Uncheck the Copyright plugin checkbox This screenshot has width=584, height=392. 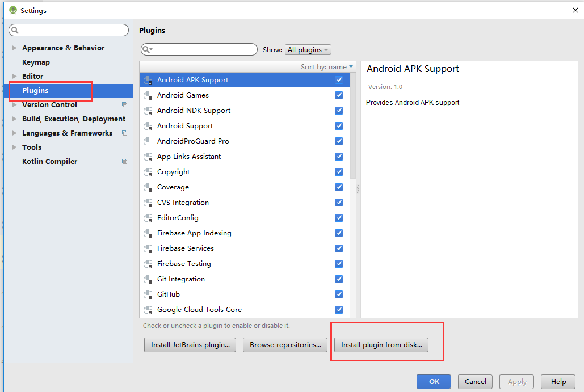tap(339, 172)
